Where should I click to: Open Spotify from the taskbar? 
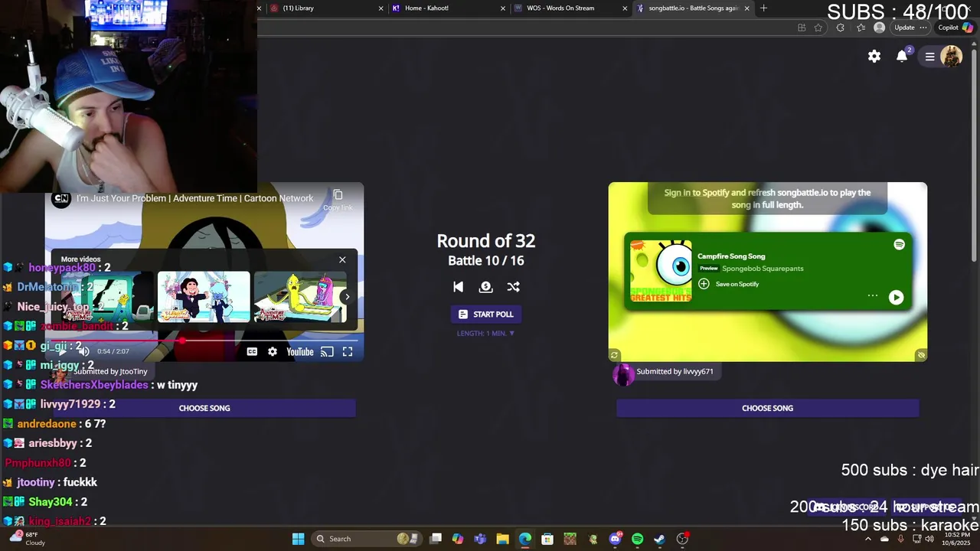(637, 539)
